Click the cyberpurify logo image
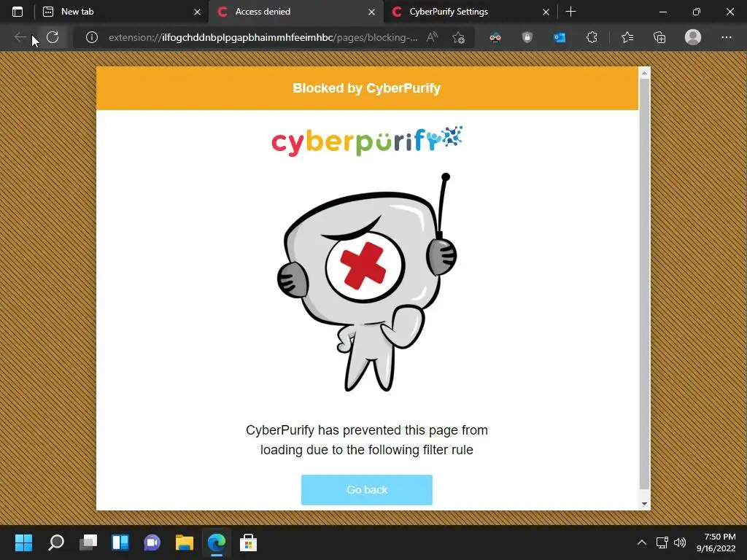The height and width of the screenshot is (560, 747). point(367,141)
